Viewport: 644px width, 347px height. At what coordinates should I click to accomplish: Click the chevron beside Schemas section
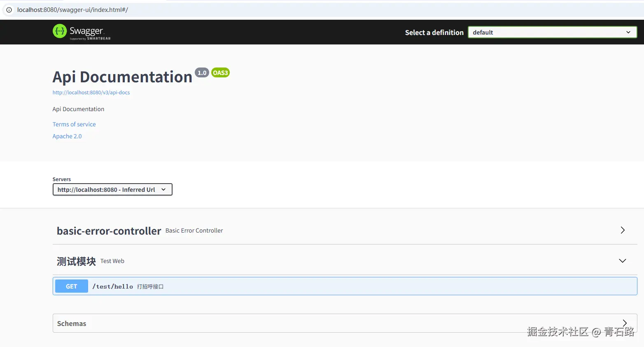[624, 323]
